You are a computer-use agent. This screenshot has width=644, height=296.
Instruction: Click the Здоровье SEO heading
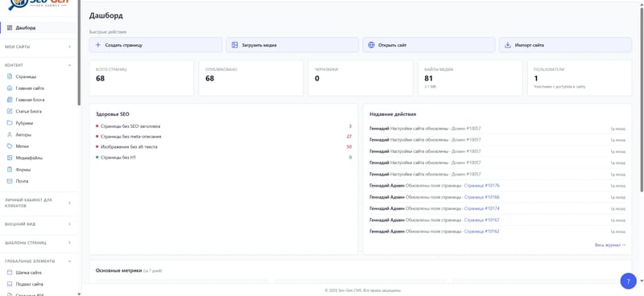pyautogui.click(x=113, y=114)
